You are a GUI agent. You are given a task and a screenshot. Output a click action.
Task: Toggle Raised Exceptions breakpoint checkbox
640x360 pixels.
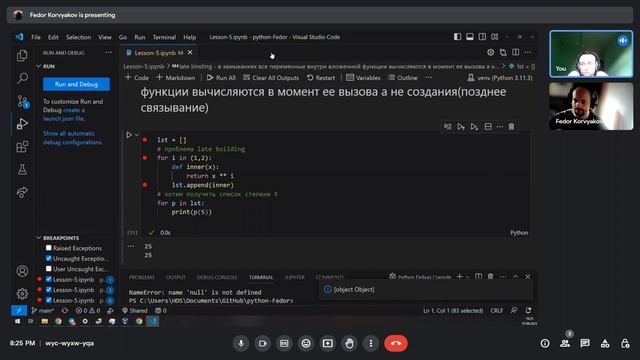click(49, 248)
